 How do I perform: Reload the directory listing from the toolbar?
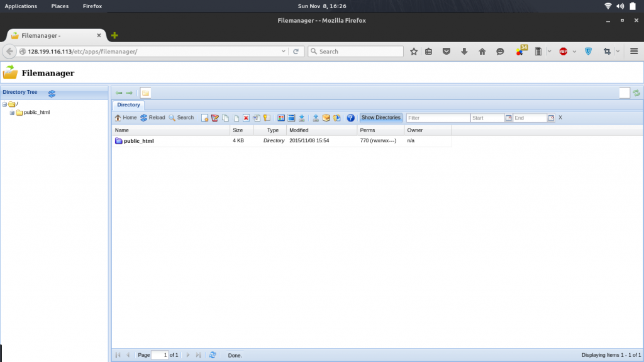coord(152,118)
